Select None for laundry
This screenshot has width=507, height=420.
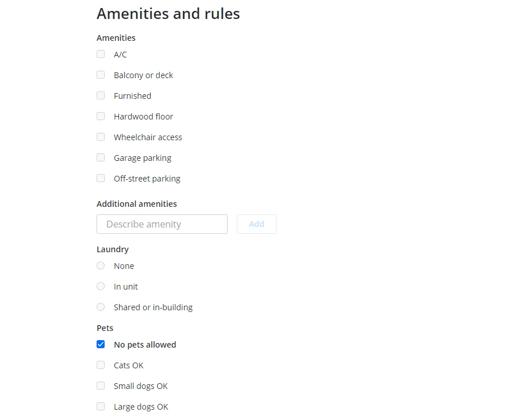(x=101, y=265)
